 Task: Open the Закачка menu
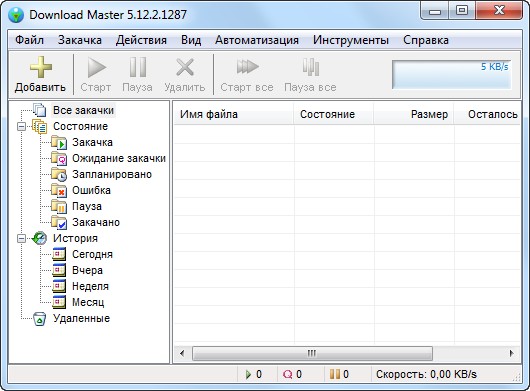tap(80, 40)
